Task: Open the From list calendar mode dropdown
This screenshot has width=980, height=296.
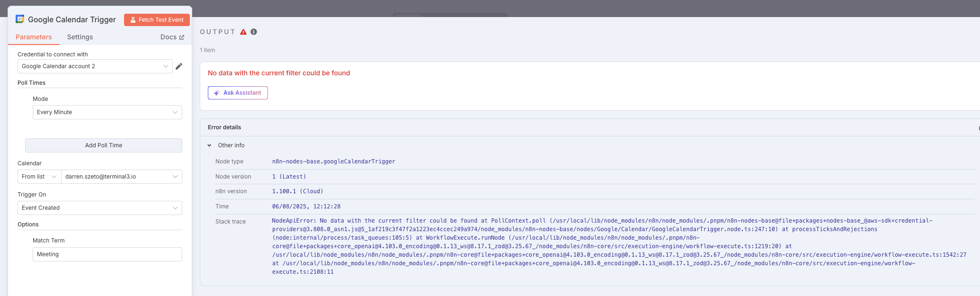Action: point(39,177)
